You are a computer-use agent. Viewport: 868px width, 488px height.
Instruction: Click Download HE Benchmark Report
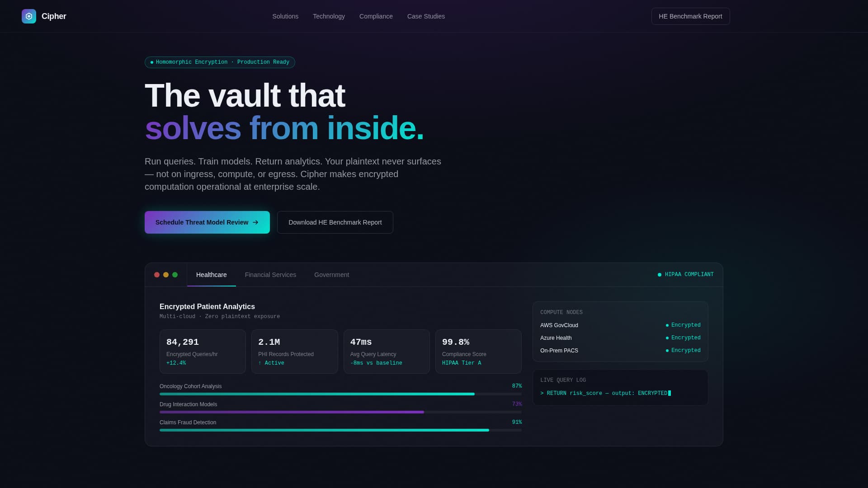coord(335,222)
